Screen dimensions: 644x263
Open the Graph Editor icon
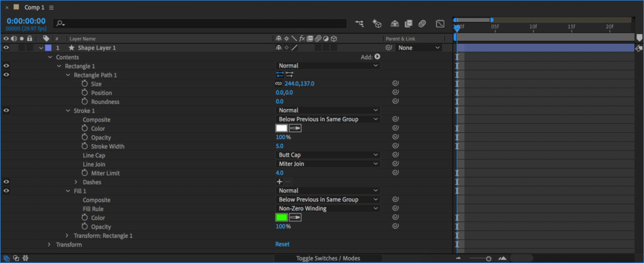tap(440, 24)
